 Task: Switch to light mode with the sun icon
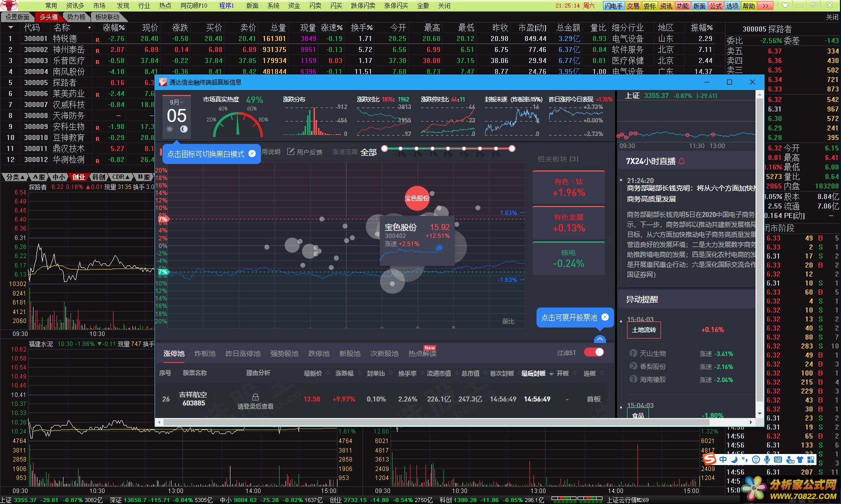click(x=170, y=129)
